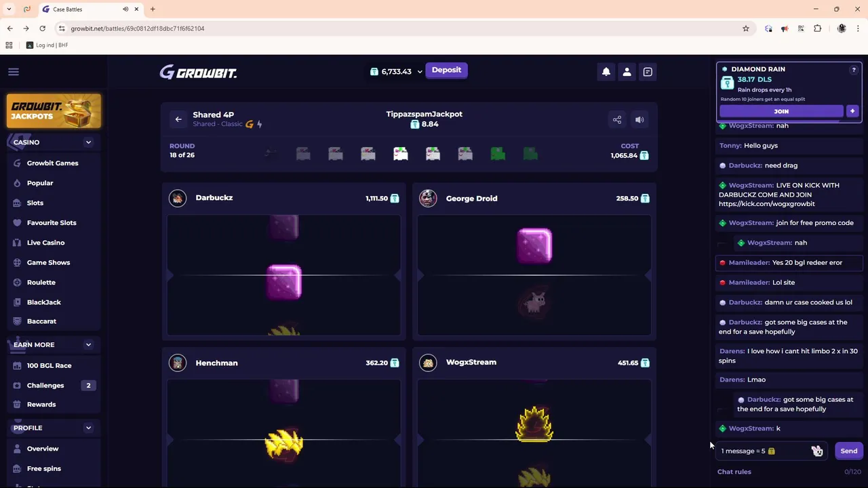
Task: Click the browser address bar URL
Action: coord(137,28)
